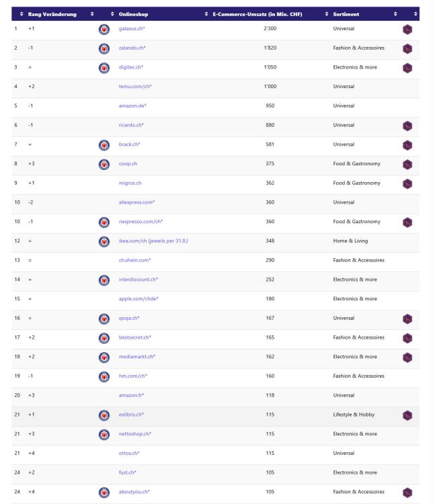Click the purple hexagon icon in migros.ch row
Screen dimensions: 433x504
(x=407, y=184)
